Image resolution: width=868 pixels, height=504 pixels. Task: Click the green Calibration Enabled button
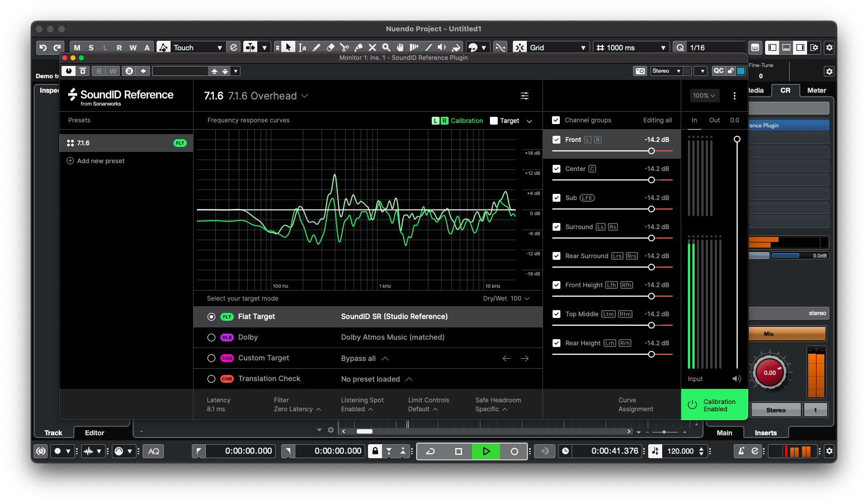click(714, 405)
